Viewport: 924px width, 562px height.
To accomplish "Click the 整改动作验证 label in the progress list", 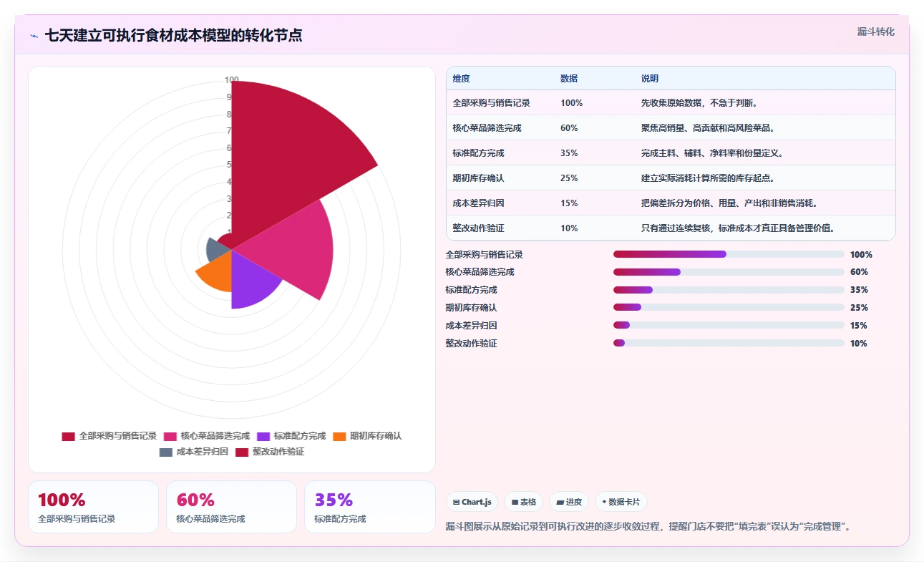I will pos(471,344).
